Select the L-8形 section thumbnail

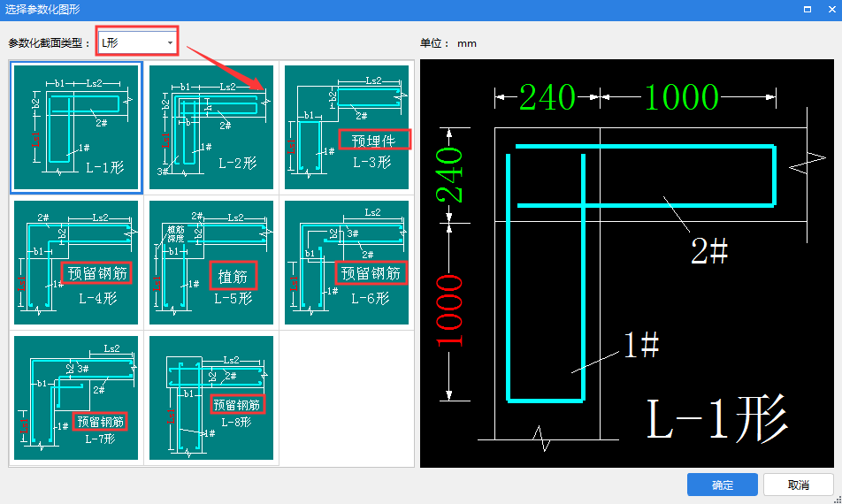pyautogui.click(x=212, y=397)
